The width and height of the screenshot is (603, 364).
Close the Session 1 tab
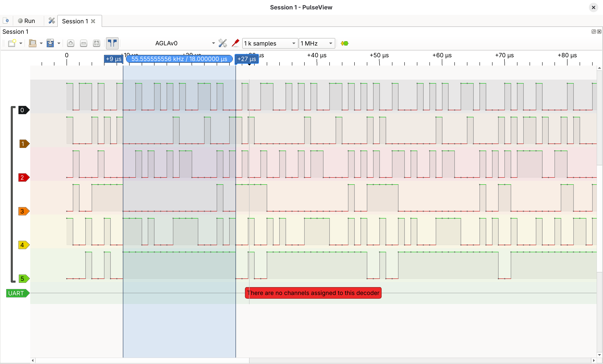(93, 21)
